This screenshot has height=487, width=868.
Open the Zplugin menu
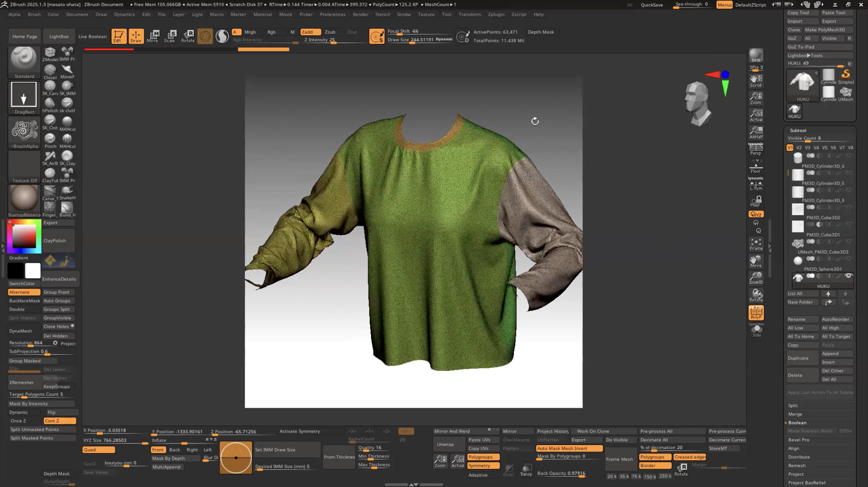[x=496, y=14]
